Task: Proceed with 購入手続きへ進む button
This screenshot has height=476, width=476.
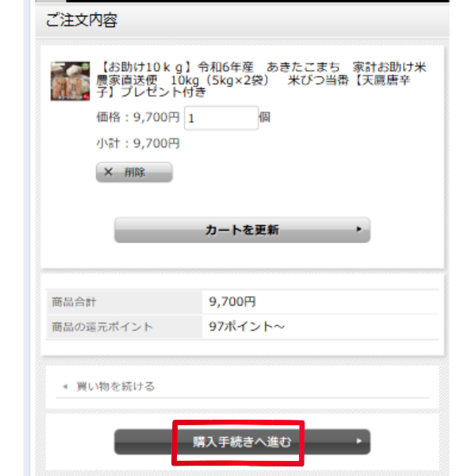Action: (242, 442)
